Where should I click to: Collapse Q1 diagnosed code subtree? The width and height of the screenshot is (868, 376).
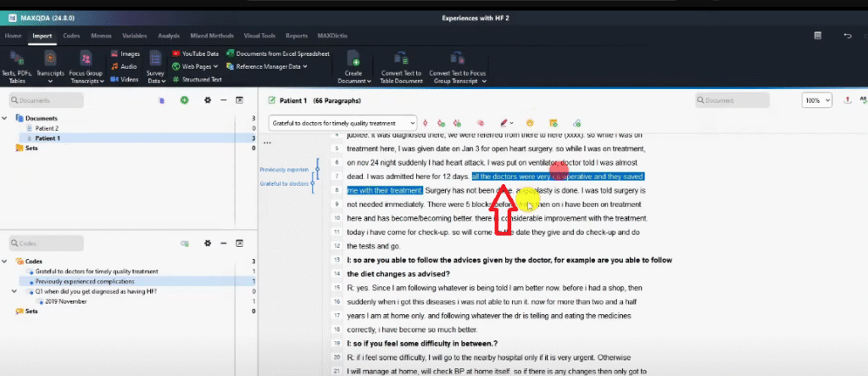[15, 291]
